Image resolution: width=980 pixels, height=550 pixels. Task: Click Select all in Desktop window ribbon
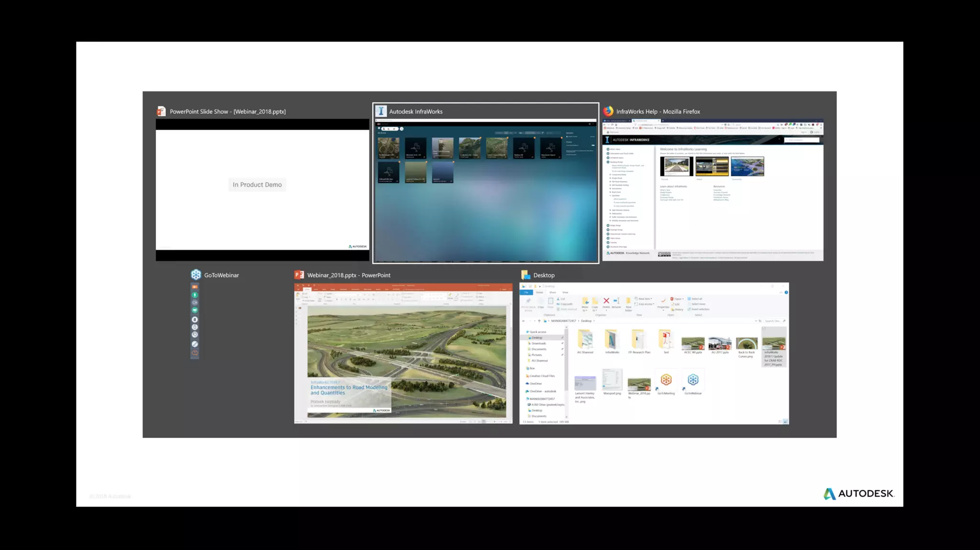tap(695, 299)
